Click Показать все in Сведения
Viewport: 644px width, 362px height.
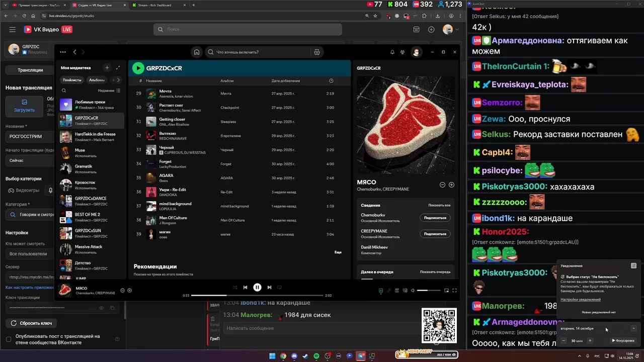tap(439, 205)
